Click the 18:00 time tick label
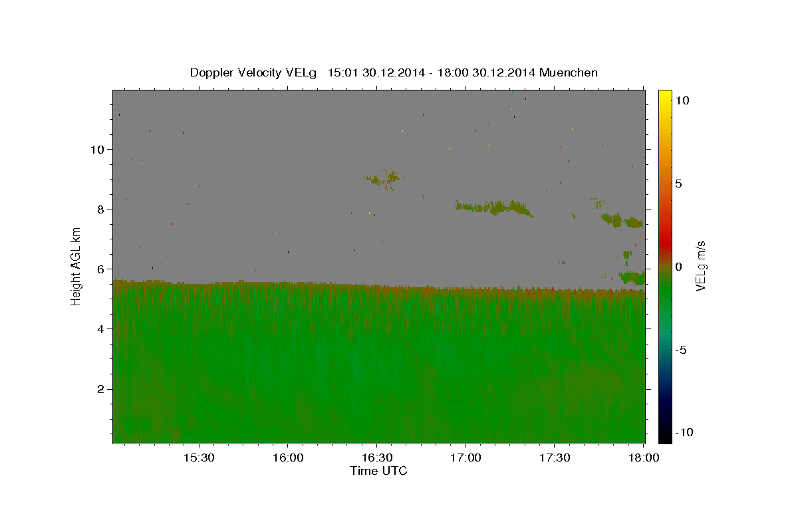 click(644, 458)
